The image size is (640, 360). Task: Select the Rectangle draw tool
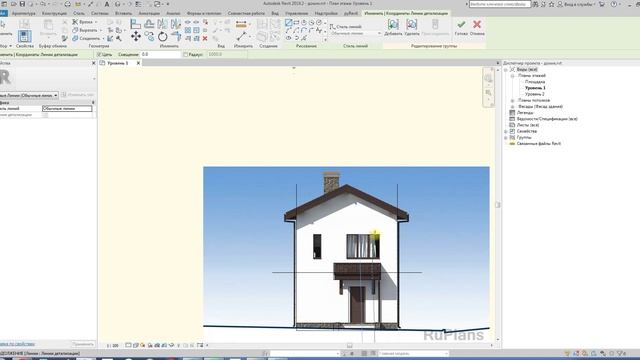pyautogui.click(x=296, y=22)
